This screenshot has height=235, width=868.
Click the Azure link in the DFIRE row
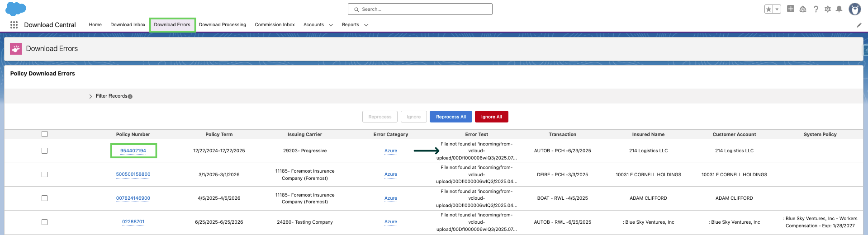pyautogui.click(x=391, y=174)
